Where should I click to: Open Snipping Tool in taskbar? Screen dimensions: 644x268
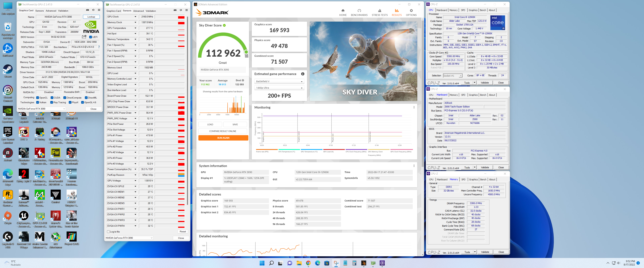[x=336, y=263]
